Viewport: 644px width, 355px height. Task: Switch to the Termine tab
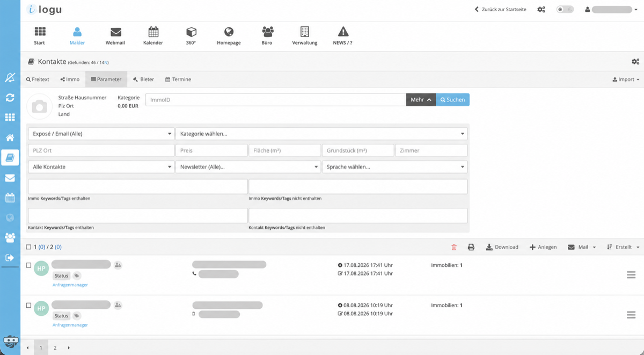178,79
